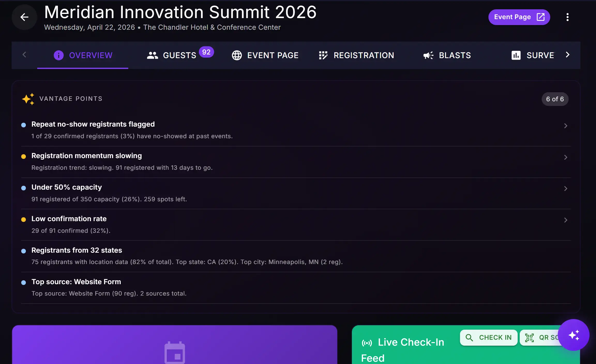Select the globe icon on Event Page tab
The image size is (596, 364).
tap(237, 55)
